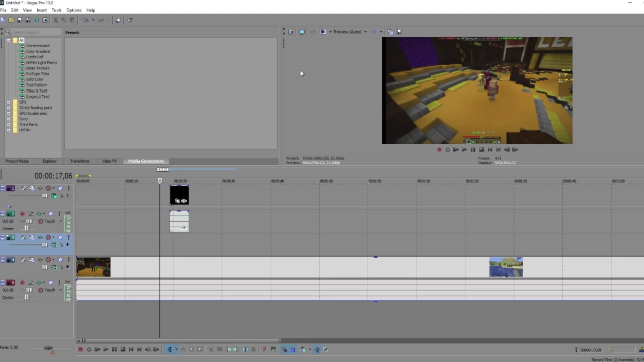Create a new project via toolbar icon

point(3,20)
